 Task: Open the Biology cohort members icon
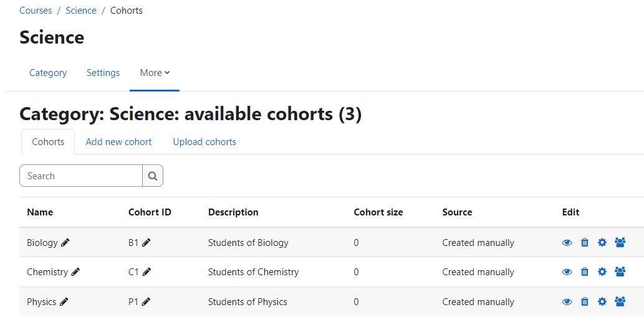pyautogui.click(x=620, y=243)
